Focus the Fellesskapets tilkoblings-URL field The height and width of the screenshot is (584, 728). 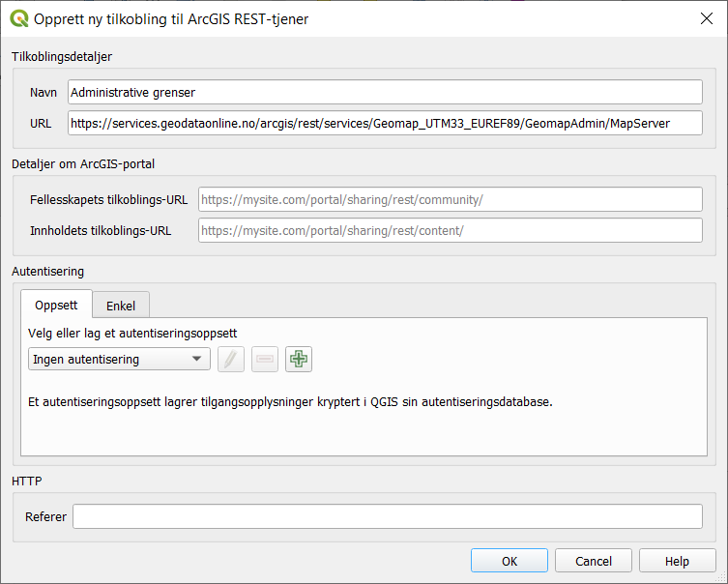coord(451,199)
